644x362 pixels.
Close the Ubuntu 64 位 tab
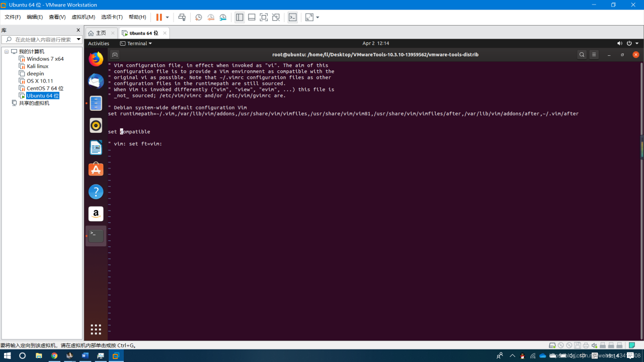pos(165,33)
